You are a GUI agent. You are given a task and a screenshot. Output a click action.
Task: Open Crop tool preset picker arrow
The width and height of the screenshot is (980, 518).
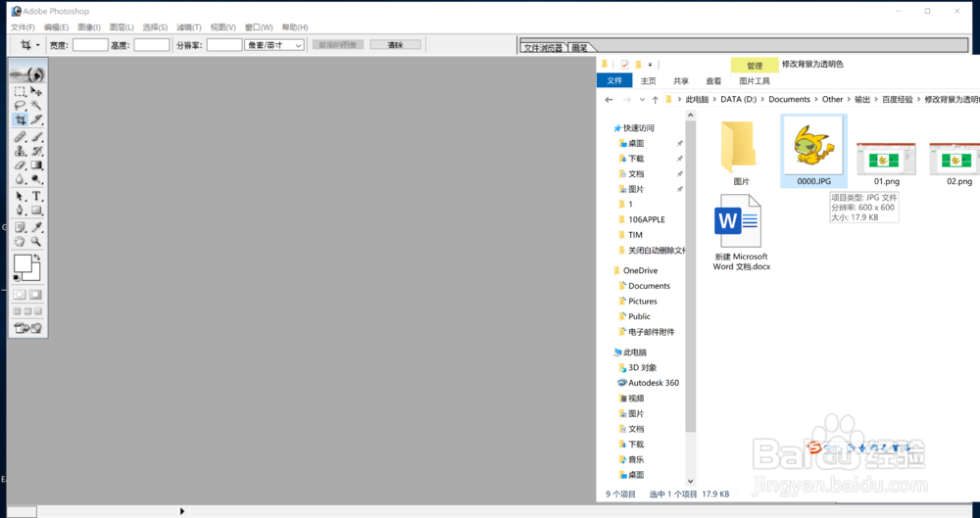click(38, 45)
